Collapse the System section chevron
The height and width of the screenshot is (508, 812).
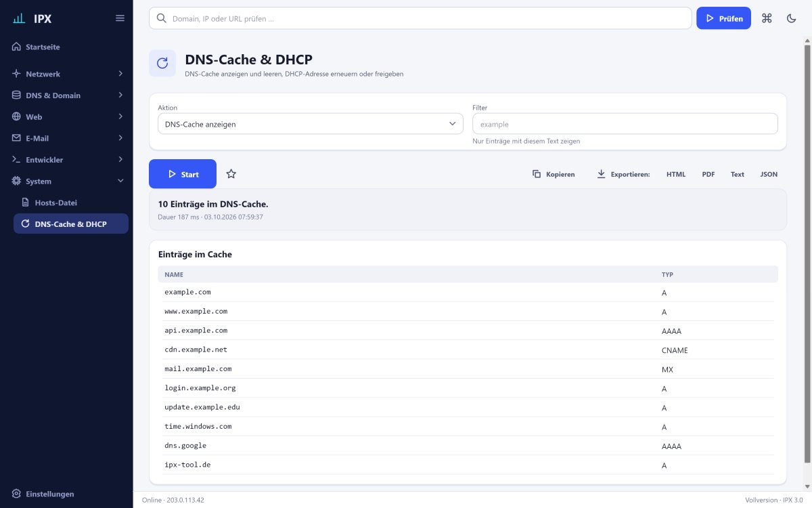pyautogui.click(x=120, y=182)
